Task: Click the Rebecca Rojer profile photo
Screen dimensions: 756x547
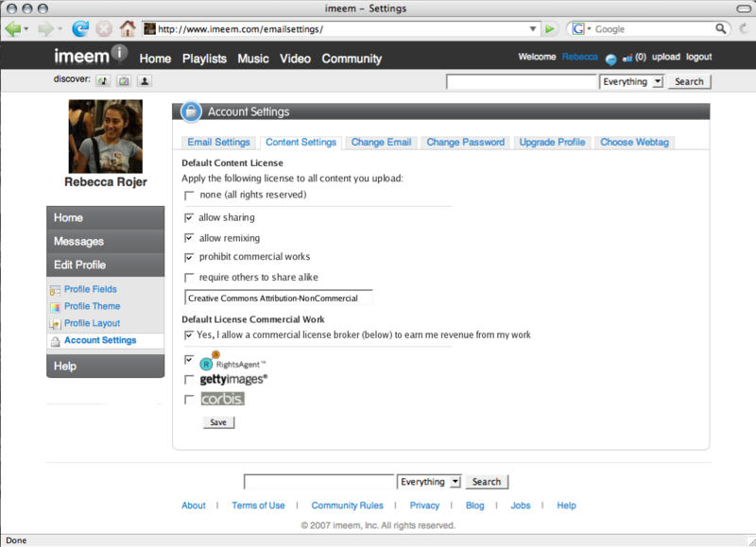Action: (x=106, y=136)
